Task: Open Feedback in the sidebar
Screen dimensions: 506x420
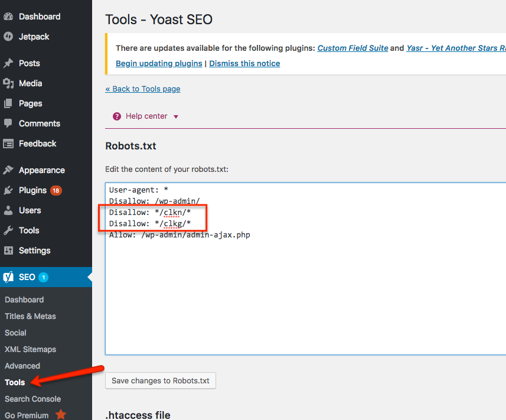Action: click(x=37, y=144)
